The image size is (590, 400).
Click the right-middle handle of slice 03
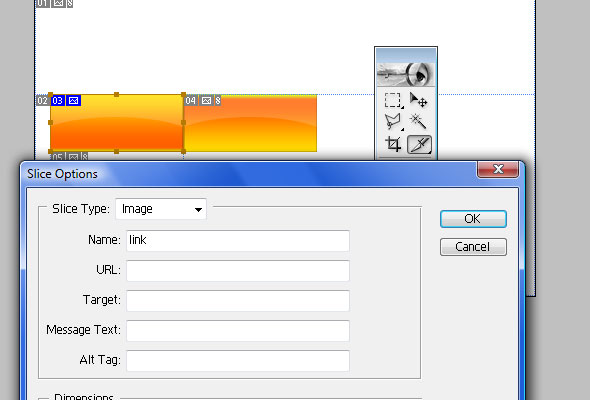(x=184, y=122)
